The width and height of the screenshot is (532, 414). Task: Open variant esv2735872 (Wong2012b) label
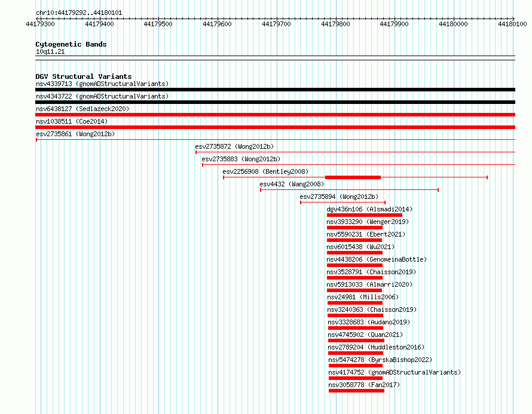coord(234,146)
